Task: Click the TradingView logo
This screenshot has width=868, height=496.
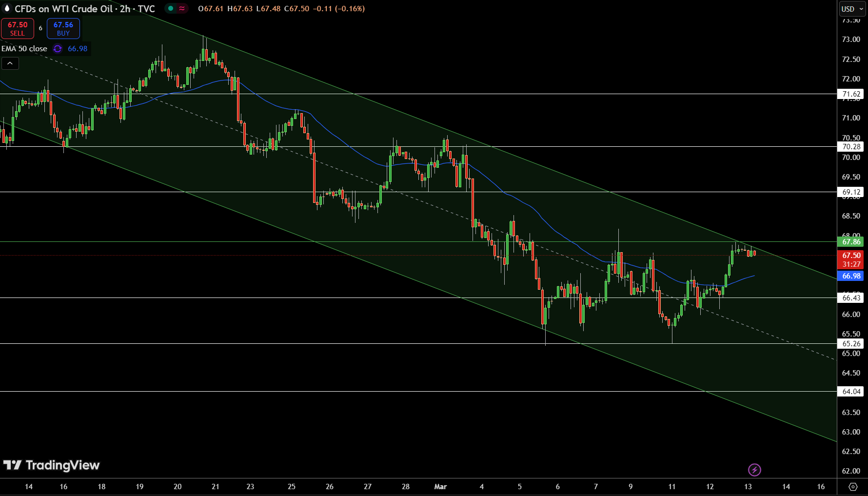Action: point(51,465)
